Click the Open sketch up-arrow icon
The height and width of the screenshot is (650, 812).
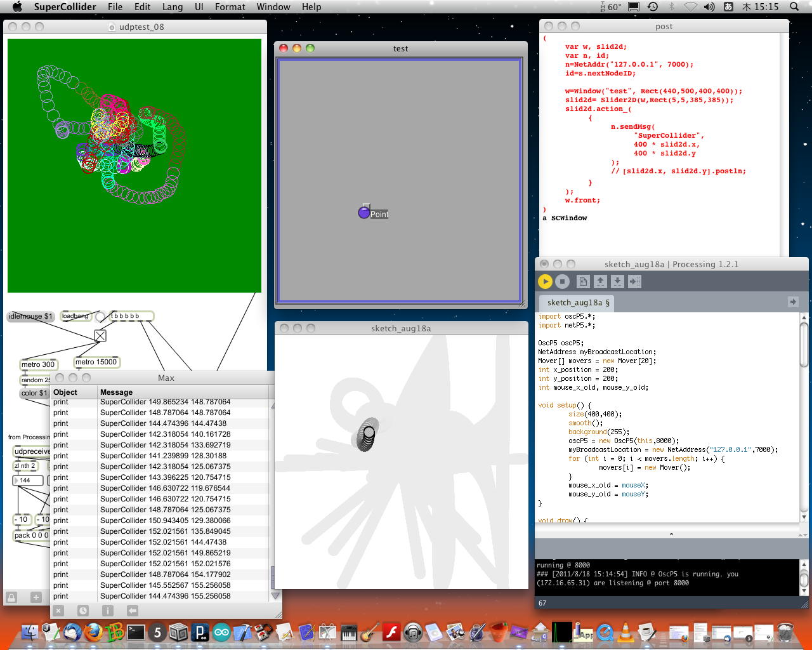click(x=600, y=281)
